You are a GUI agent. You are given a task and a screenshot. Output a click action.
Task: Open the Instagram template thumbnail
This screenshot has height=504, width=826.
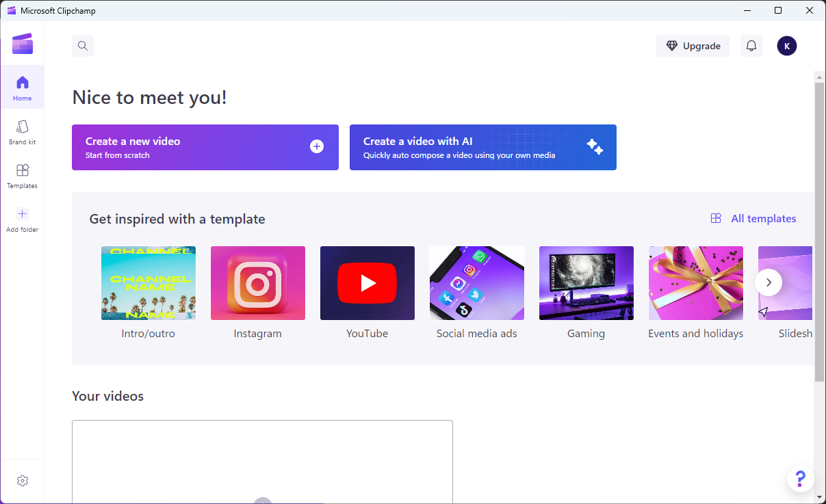pyautogui.click(x=258, y=283)
